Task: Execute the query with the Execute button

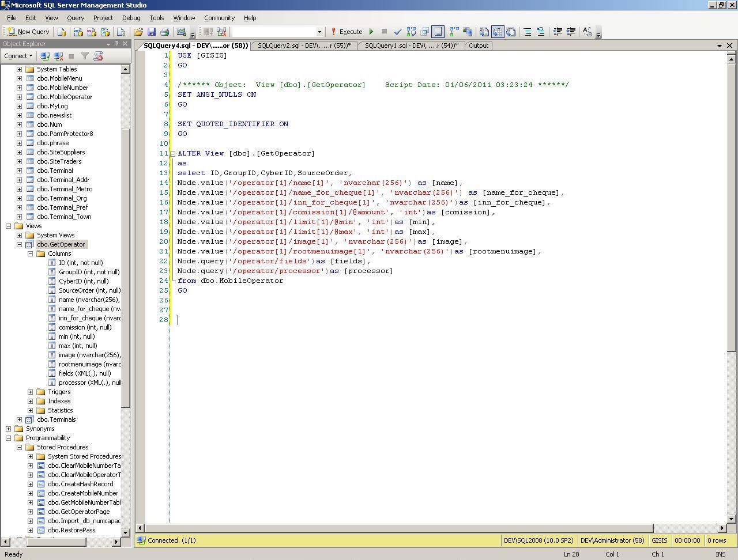Action: [346, 32]
